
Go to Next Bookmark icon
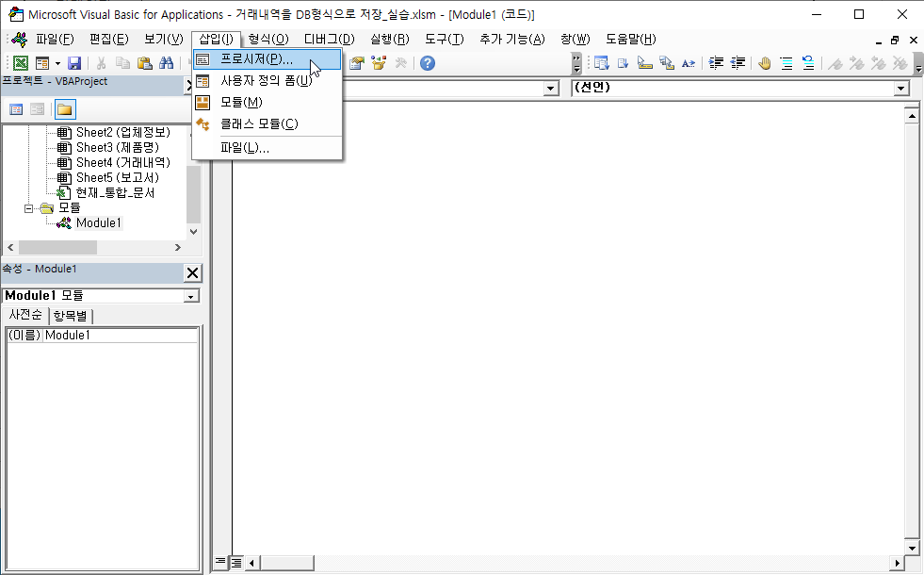coord(857,63)
